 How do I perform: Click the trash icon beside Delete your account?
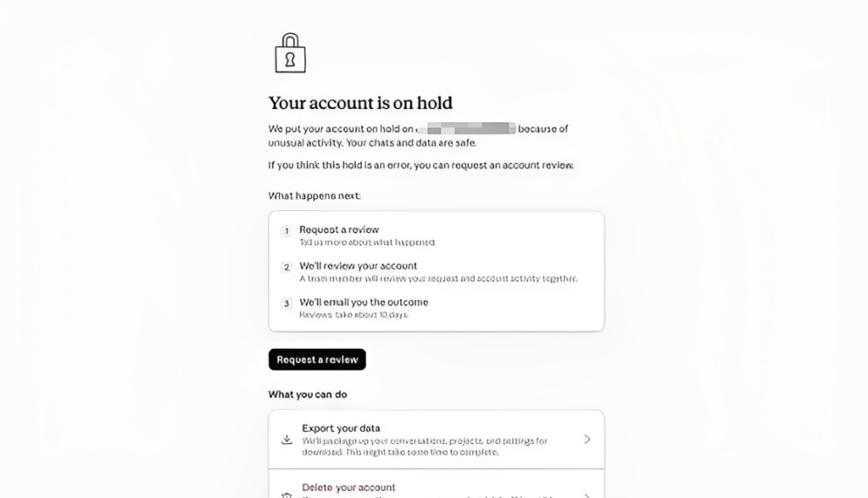pyautogui.click(x=287, y=495)
